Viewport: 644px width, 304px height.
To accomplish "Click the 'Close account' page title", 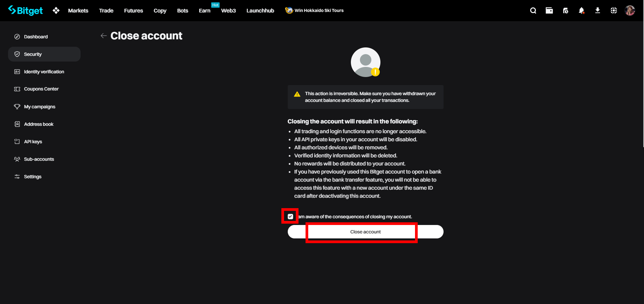I will tap(146, 36).
